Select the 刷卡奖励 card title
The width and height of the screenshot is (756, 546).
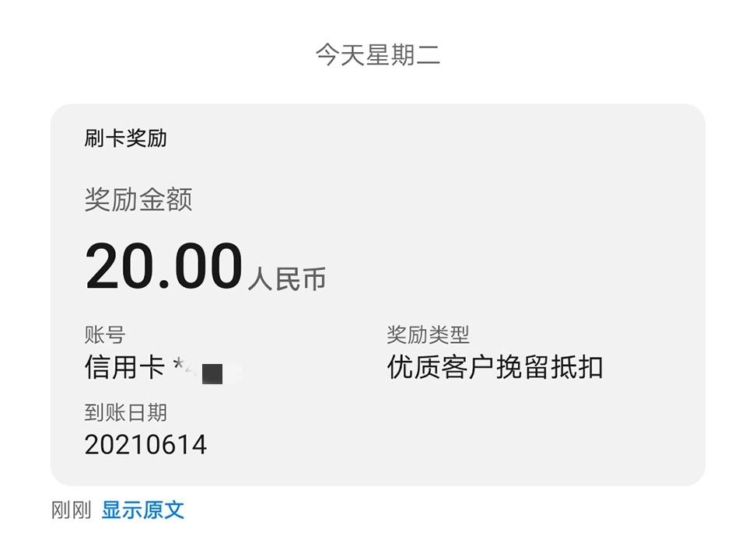click(x=125, y=138)
